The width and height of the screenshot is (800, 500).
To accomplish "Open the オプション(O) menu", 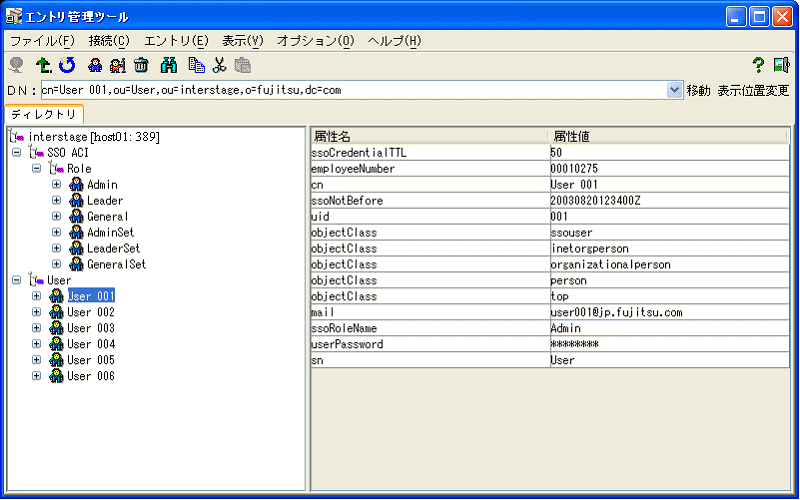I will [315, 41].
